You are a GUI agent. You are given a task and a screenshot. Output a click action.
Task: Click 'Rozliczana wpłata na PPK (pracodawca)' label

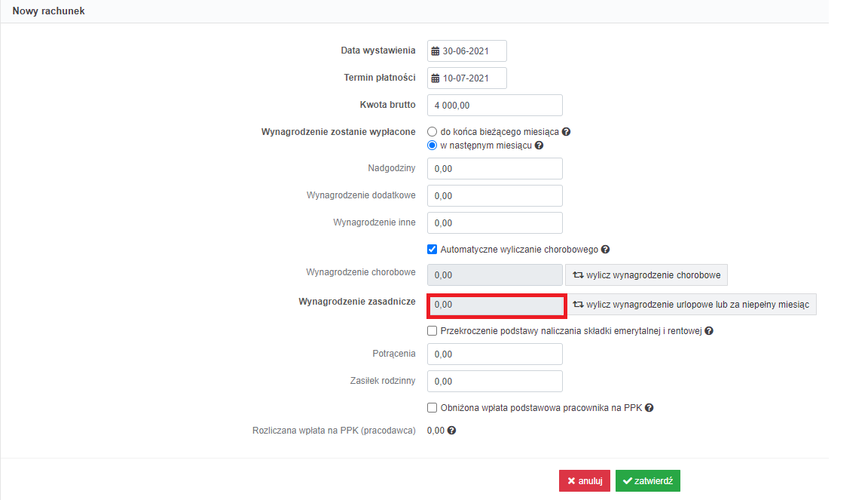[x=334, y=431]
